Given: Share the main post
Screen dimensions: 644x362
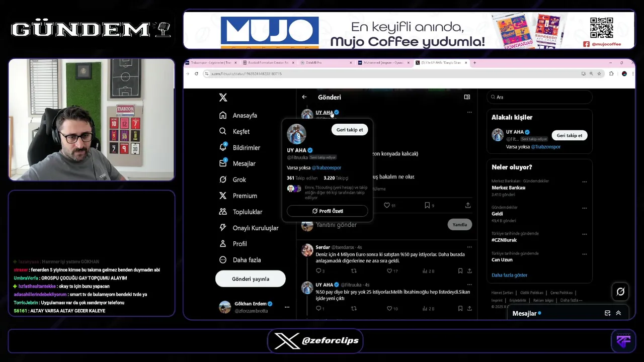Looking at the screenshot, I should click(x=468, y=205).
